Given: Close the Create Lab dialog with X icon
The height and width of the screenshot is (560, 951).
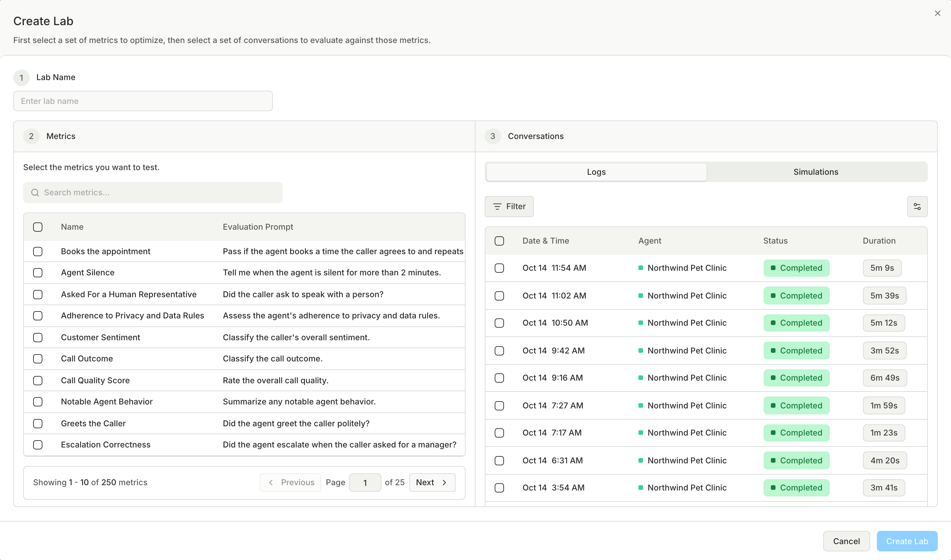Looking at the screenshot, I should (x=937, y=14).
